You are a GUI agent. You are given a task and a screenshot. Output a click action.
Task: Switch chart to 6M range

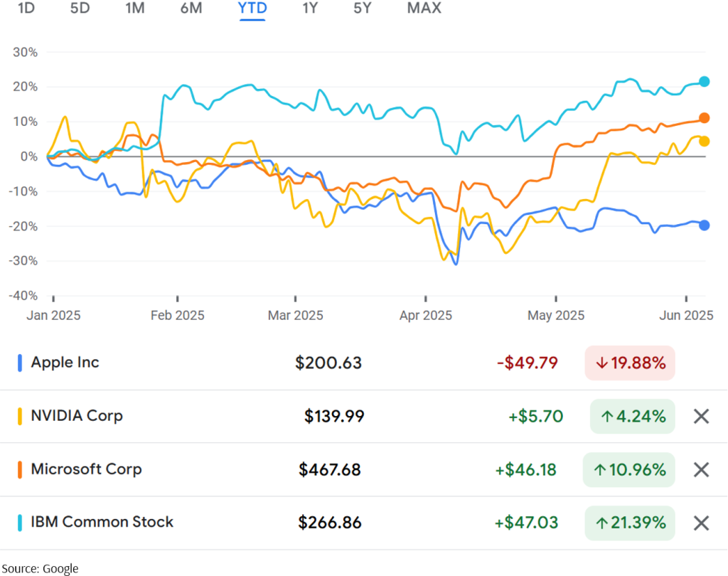(x=191, y=9)
